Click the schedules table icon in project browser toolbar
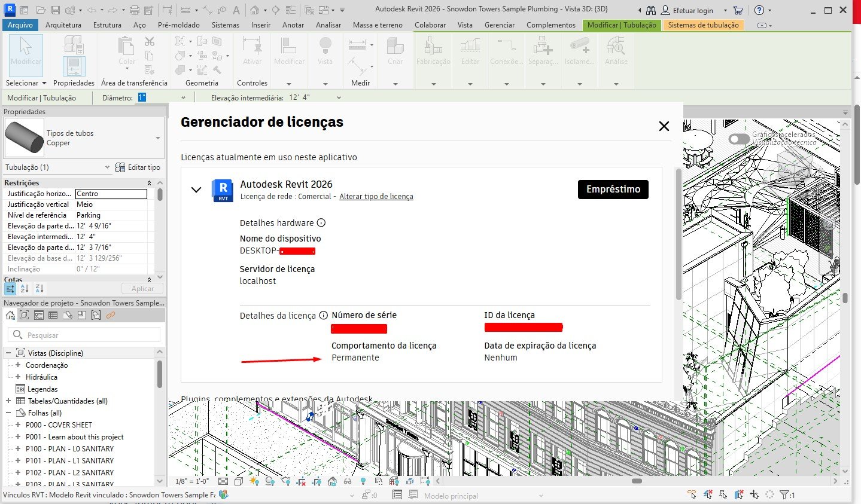Screen dimensions: 861x504 [x=53, y=315]
